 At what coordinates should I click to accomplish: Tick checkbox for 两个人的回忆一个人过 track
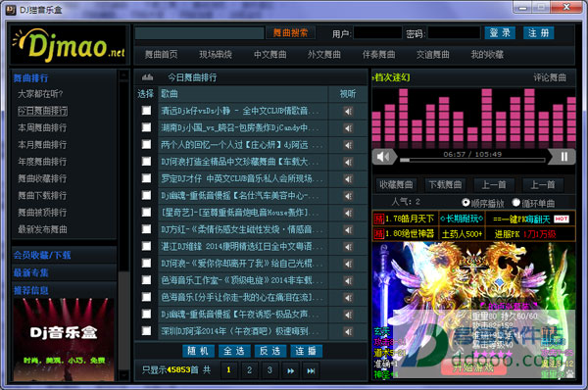pos(146,144)
